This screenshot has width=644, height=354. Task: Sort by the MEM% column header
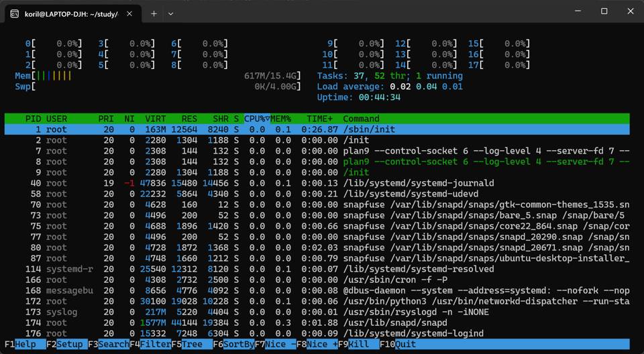(280, 119)
